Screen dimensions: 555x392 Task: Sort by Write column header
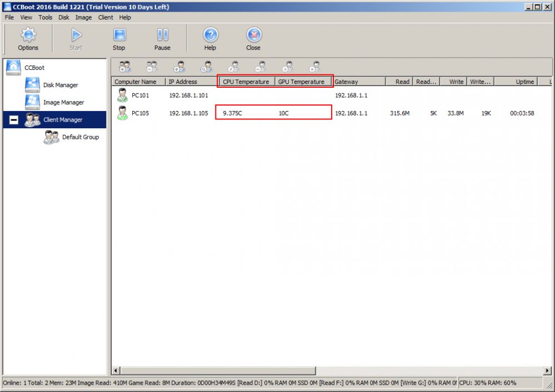(x=453, y=82)
